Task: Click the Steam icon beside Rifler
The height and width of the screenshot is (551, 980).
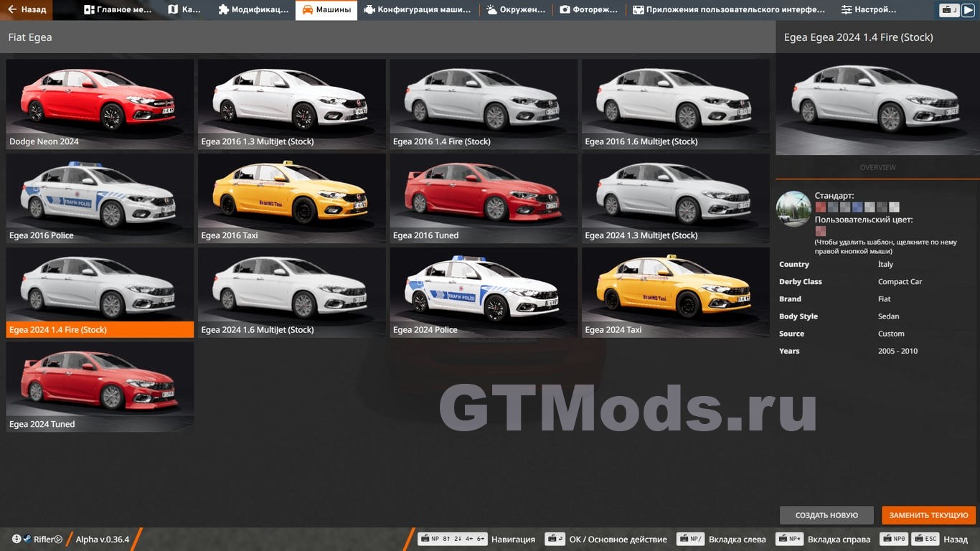Action: (27, 539)
